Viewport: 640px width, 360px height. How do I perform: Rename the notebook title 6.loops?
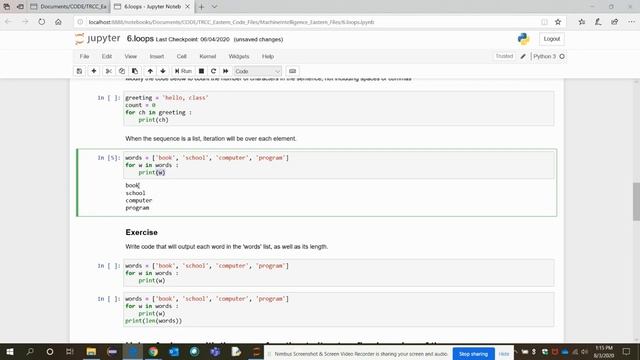click(x=140, y=39)
